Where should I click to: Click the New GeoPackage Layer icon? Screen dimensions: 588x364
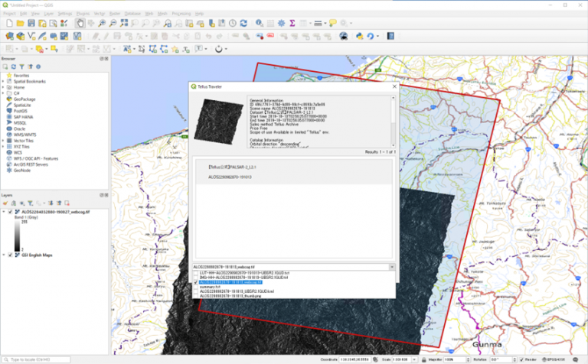click(20, 36)
